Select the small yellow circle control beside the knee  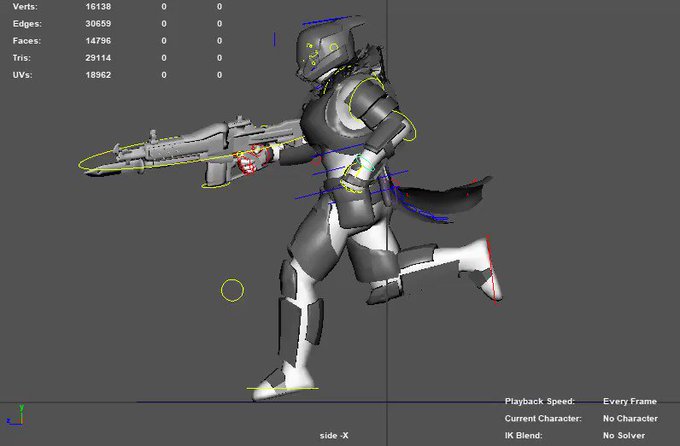[x=232, y=290]
